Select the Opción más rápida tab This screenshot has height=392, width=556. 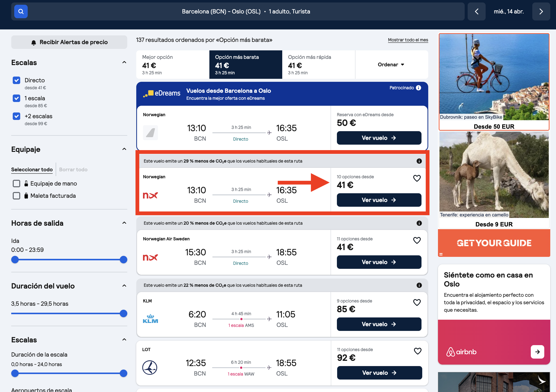tap(318, 65)
